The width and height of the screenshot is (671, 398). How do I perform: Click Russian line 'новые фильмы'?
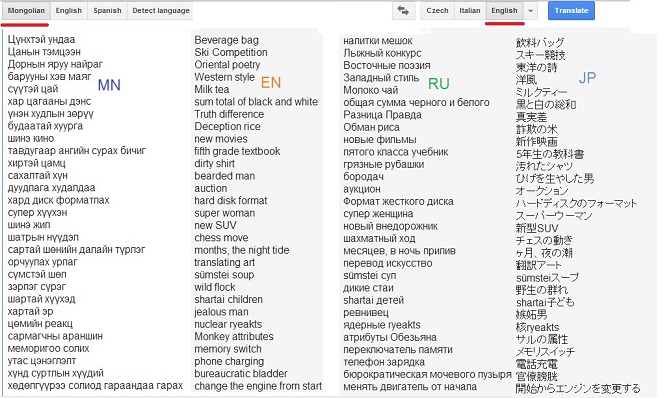point(380,140)
